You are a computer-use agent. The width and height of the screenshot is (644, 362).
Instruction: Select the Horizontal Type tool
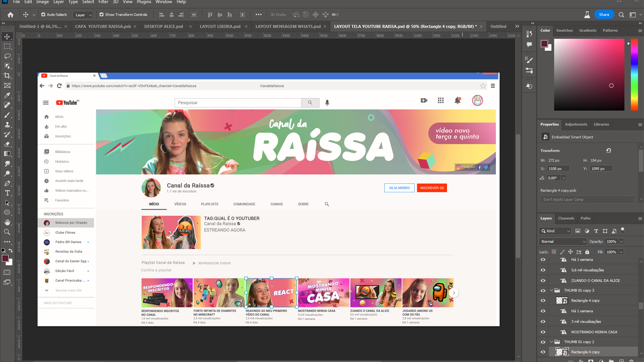tap(7, 193)
